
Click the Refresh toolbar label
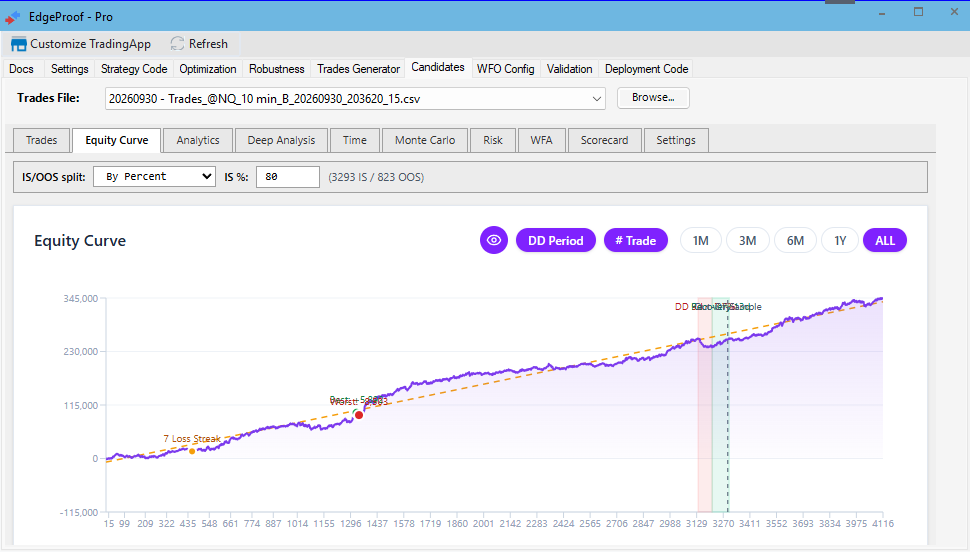[x=208, y=44]
